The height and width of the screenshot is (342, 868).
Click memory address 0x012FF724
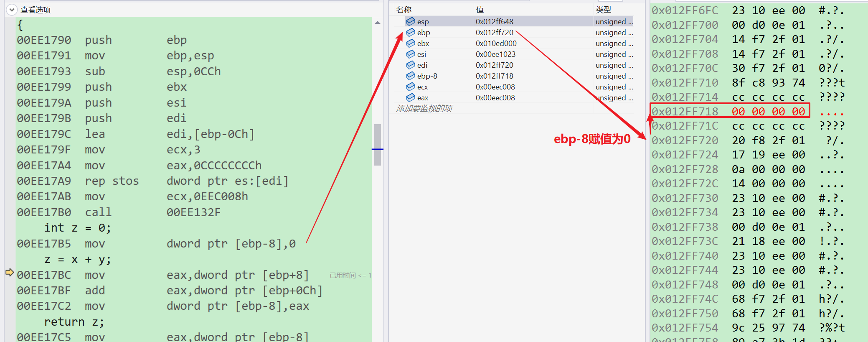(685, 155)
